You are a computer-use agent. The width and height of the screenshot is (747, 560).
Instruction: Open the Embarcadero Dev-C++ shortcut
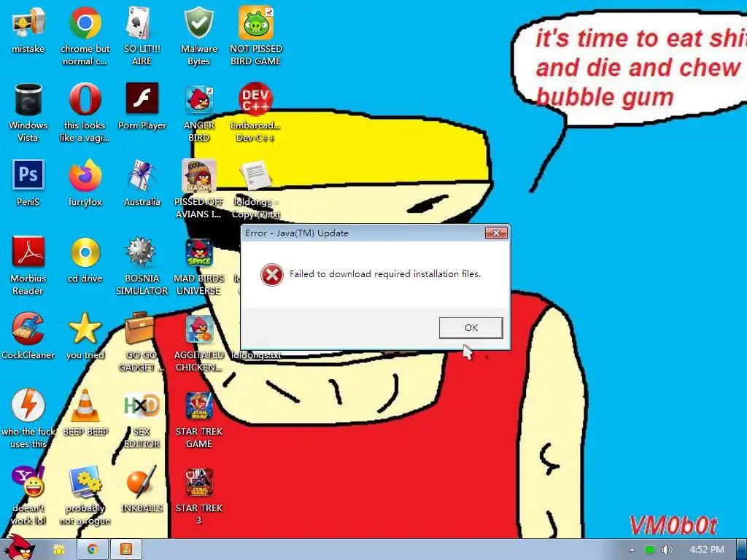pyautogui.click(x=256, y=112)
